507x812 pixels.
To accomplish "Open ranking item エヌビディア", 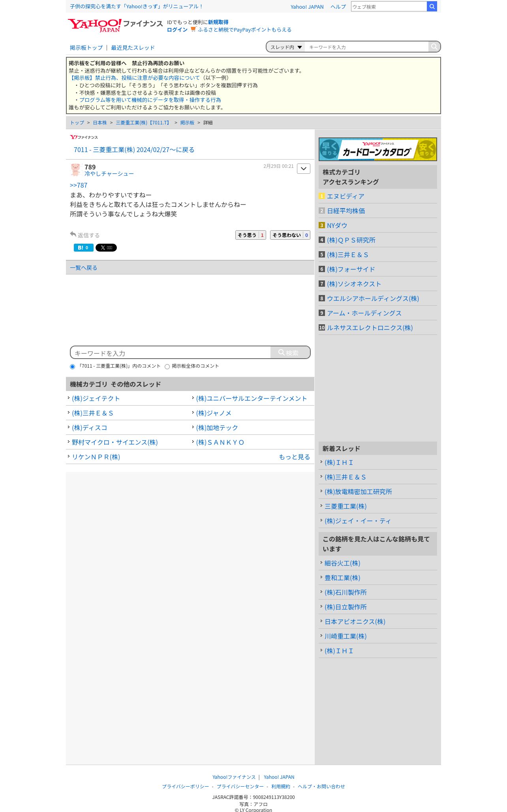I will pos(346,196).
